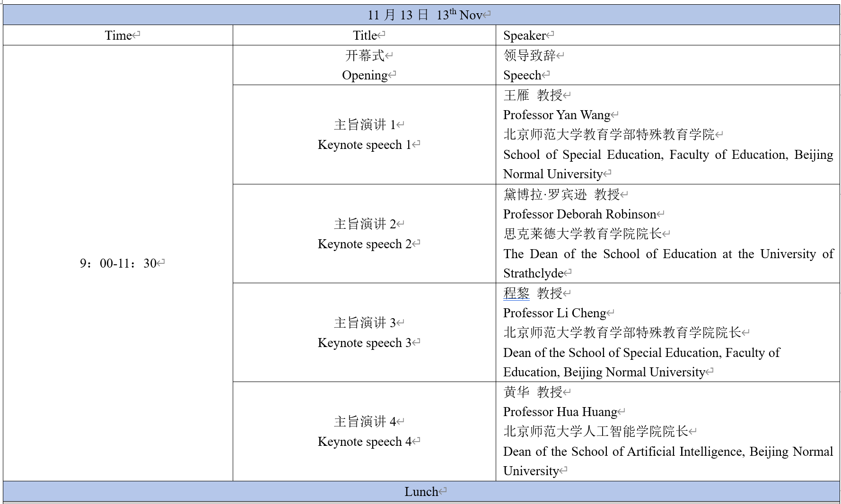
Task: Click on "Professor Yan Wang"
Action: click(x=556, y=115)
